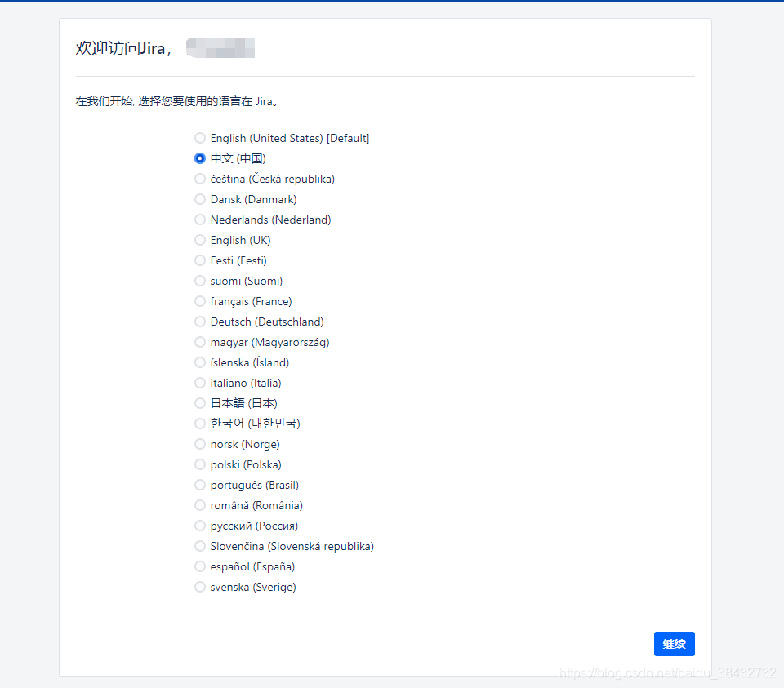
Task: Select the English (United States) default language
Action: click(200, 138)
